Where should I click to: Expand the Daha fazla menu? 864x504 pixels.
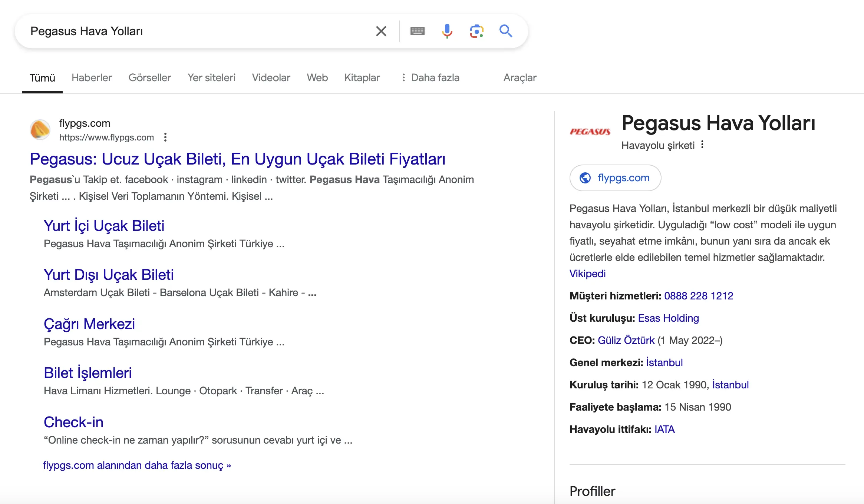coord(430,78)
